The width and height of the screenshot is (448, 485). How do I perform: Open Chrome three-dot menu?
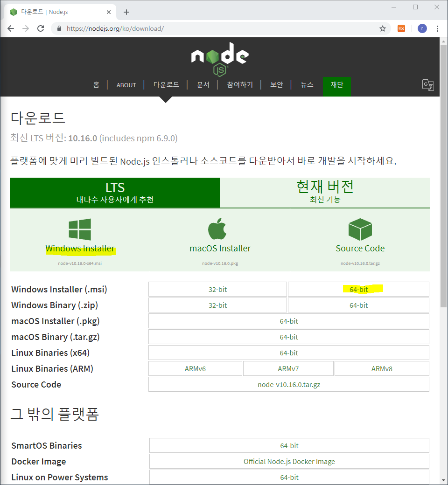[437, 28]
